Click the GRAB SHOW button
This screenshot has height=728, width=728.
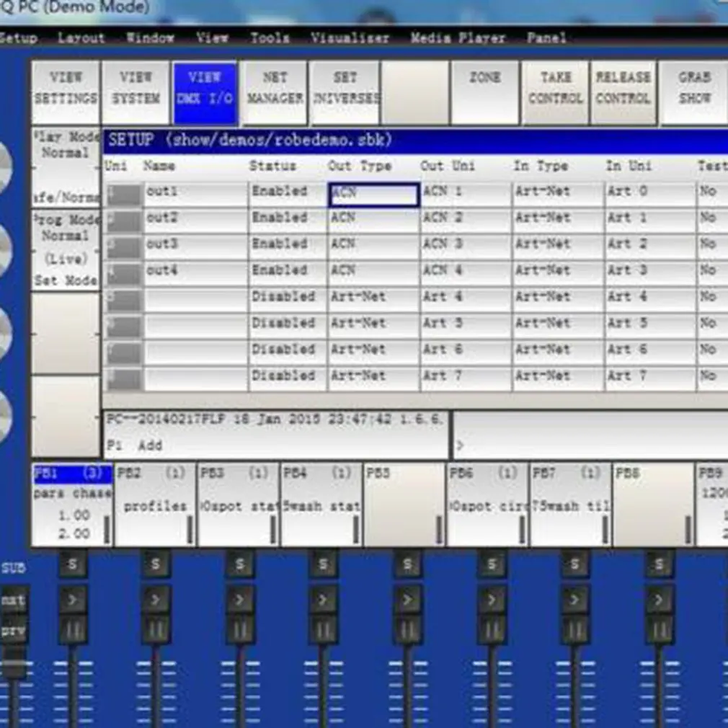click(x=694, y=92)
